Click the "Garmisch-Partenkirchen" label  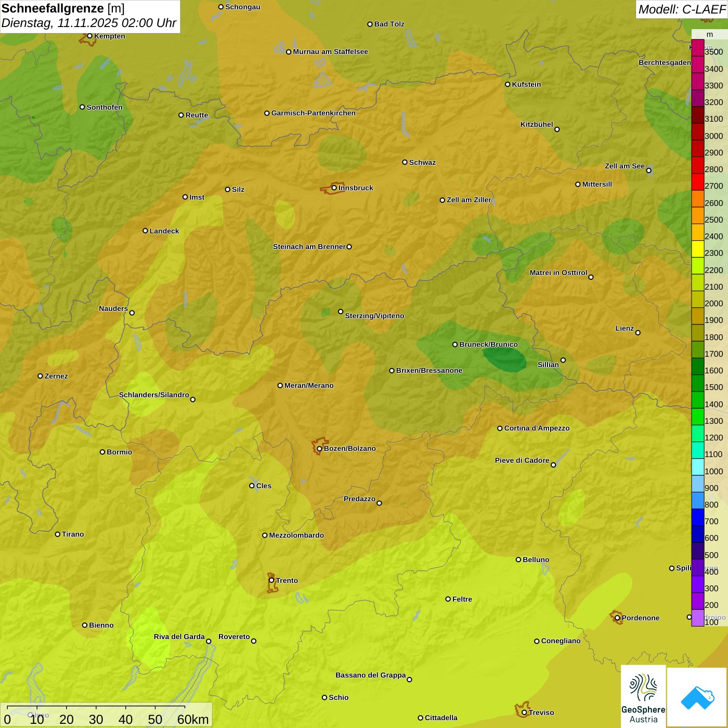coord(314,113)
